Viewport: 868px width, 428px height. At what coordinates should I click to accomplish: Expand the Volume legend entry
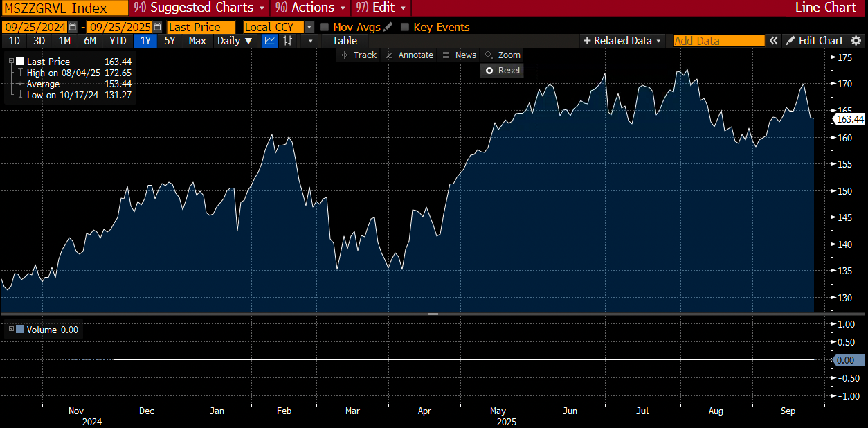(x=11, y=329)
